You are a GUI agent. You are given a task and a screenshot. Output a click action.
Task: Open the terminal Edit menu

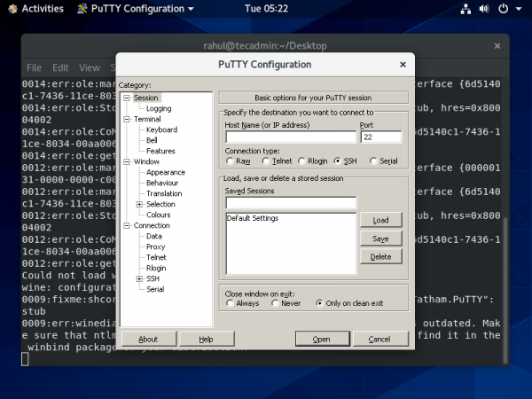60,67
